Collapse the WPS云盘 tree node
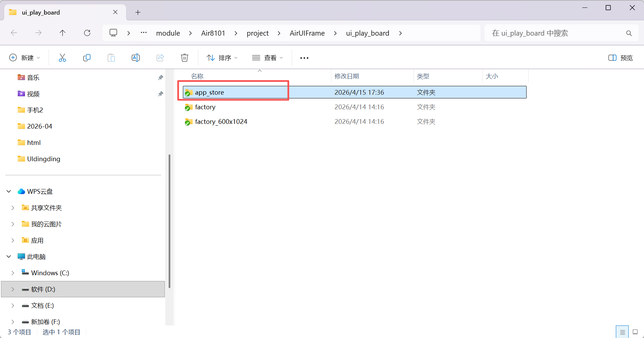This screenshot has width=644, height=338. pos(9,192)
